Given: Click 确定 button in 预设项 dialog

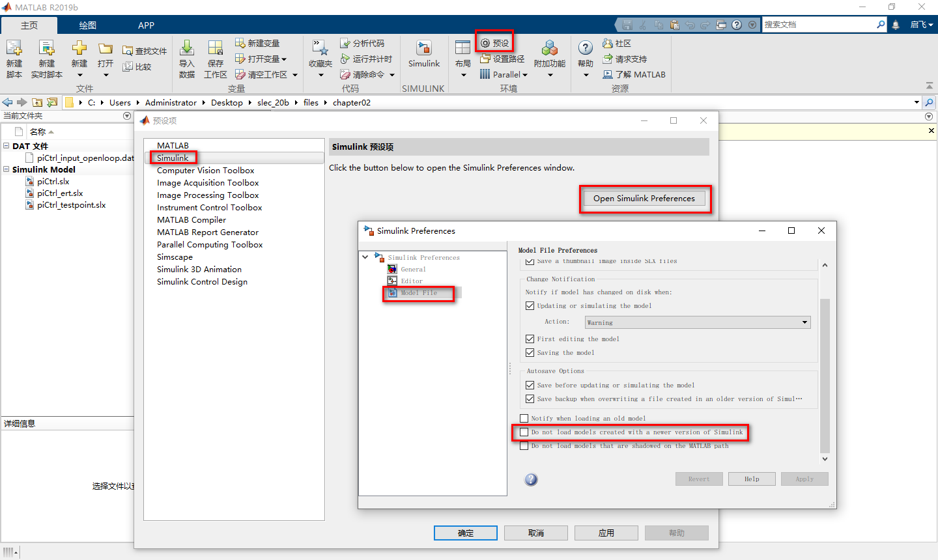Looking at the screenshot, I should click(x=466, y=533).
